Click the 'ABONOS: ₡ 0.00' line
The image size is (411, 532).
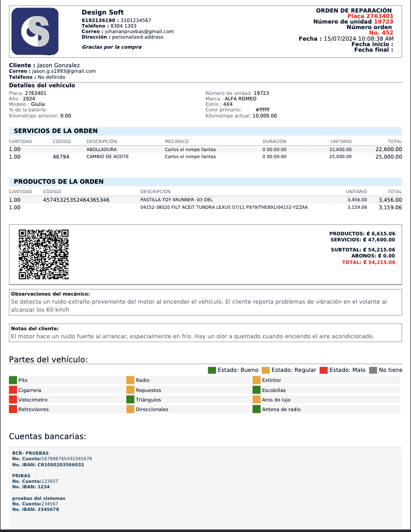click(373, 256)
